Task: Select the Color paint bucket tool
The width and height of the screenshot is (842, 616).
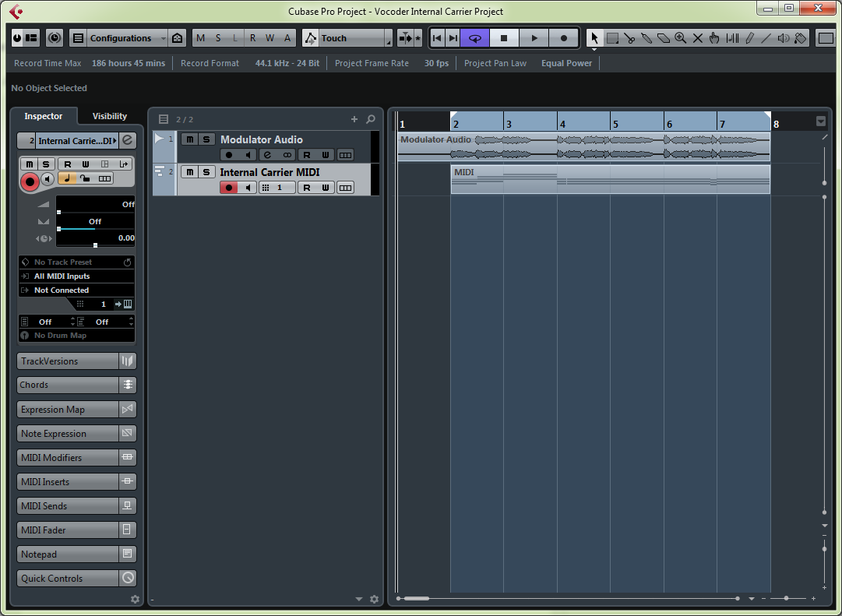Action: [801, 38]
